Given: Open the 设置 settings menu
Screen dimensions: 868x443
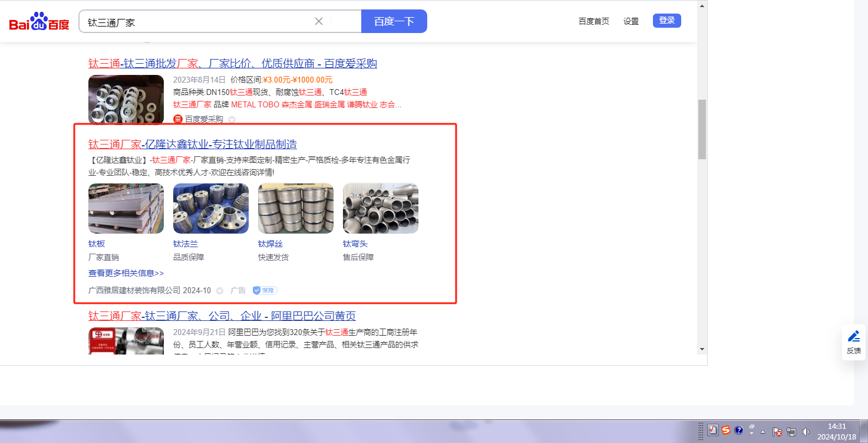Looking at the screenshot, I should [x=631, y=21].
